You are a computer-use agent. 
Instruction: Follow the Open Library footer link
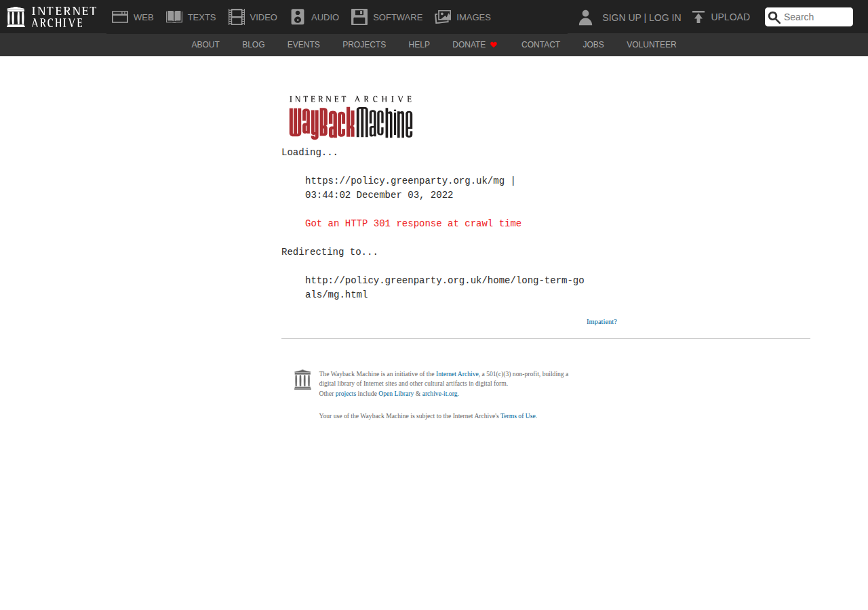(x=396, y=394)
